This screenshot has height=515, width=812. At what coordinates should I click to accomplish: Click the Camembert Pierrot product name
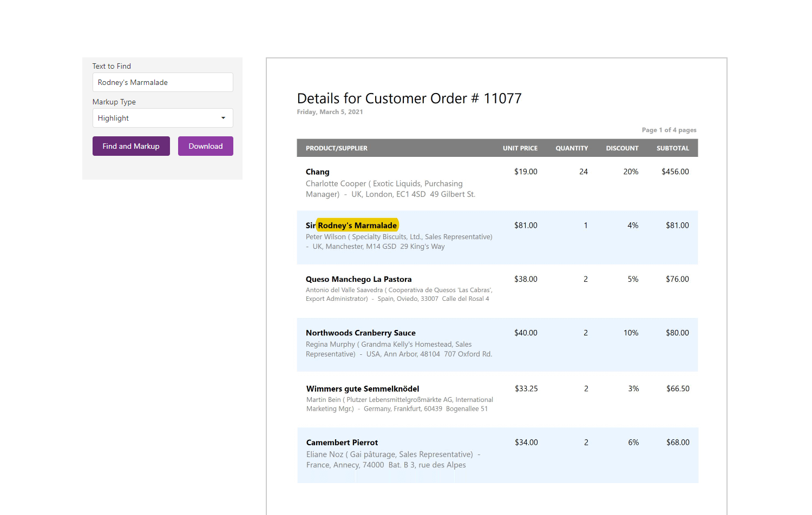pyautogui.click(x=342, y=443)
